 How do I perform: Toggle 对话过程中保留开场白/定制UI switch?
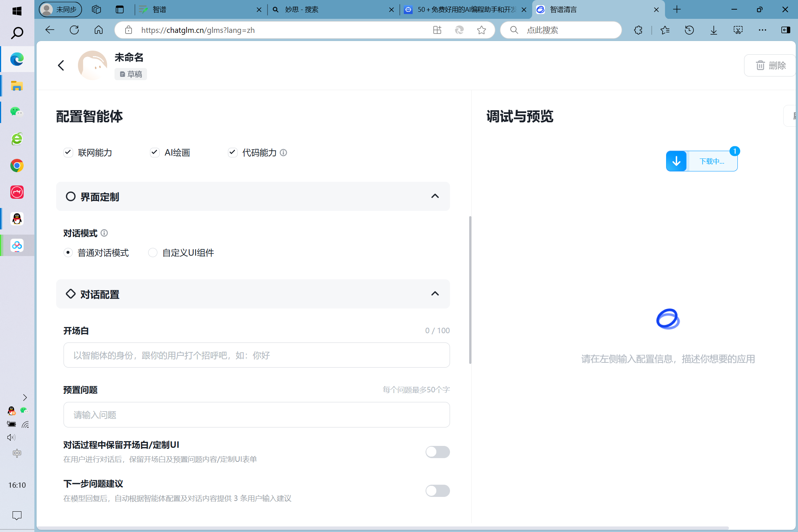(437, 451)
